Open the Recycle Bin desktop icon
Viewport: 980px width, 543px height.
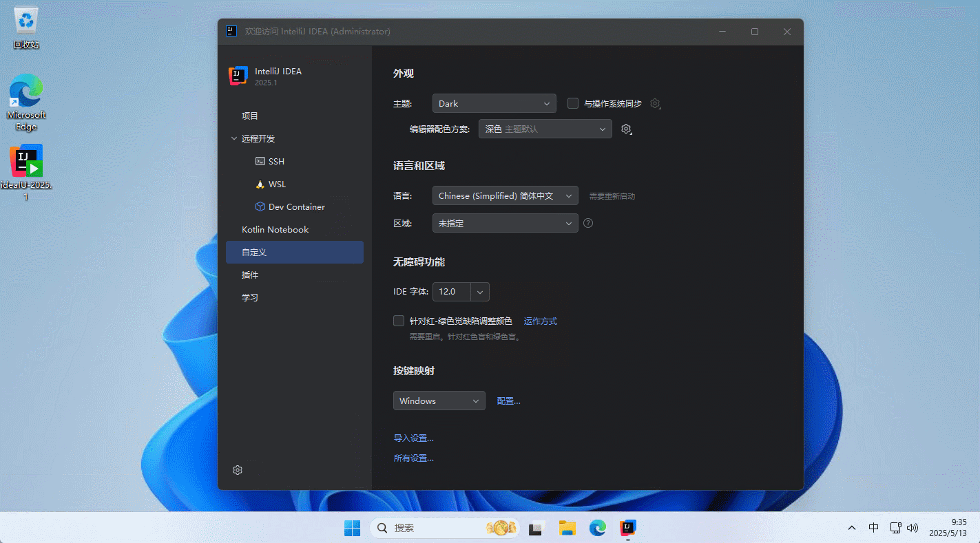click(x=26, y=29)
